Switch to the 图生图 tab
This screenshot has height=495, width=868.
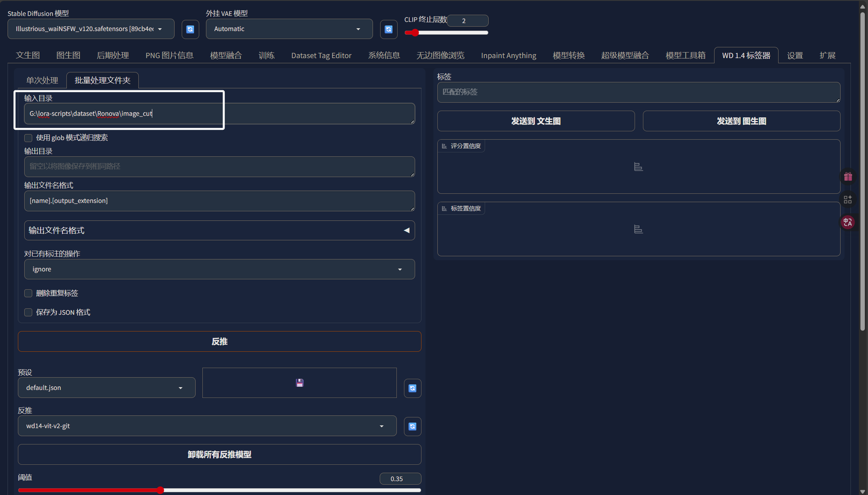tap(68, 55)
